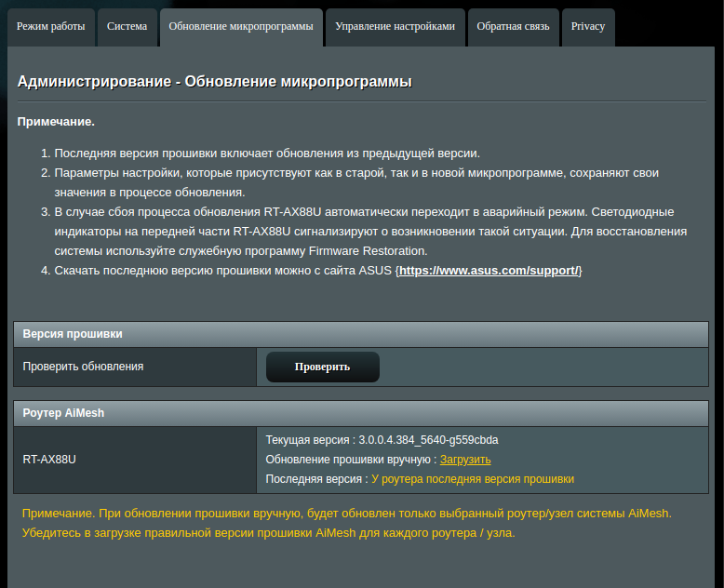Switch to the Система tab
The height and width of the screenshot is (588, 724).
coord(127,26)
